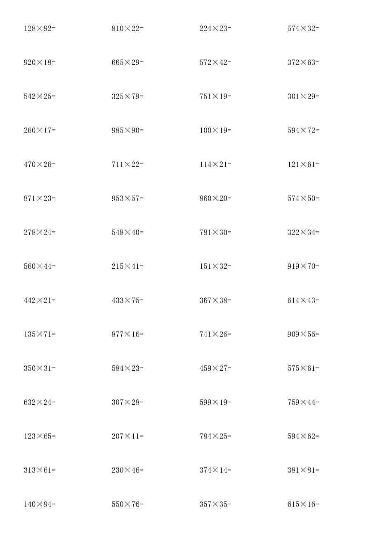This screenshot has height=555, width=392.
Task: Click the problem 100×19=
Action: pos(215,130)
